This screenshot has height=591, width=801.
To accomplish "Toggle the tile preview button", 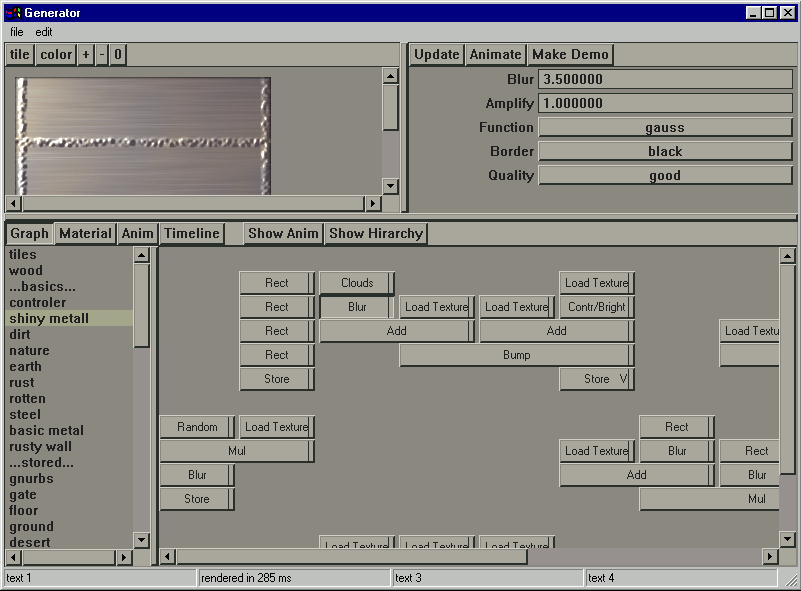I will [19, 55].
